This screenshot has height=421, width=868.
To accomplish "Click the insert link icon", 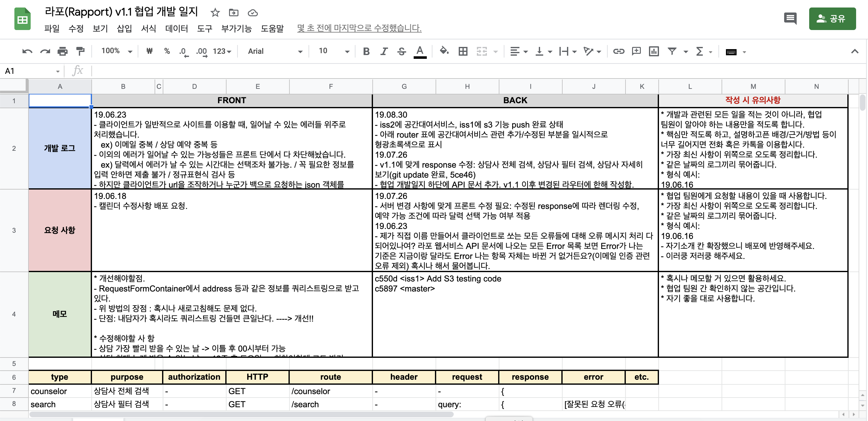I will point(618,51).
